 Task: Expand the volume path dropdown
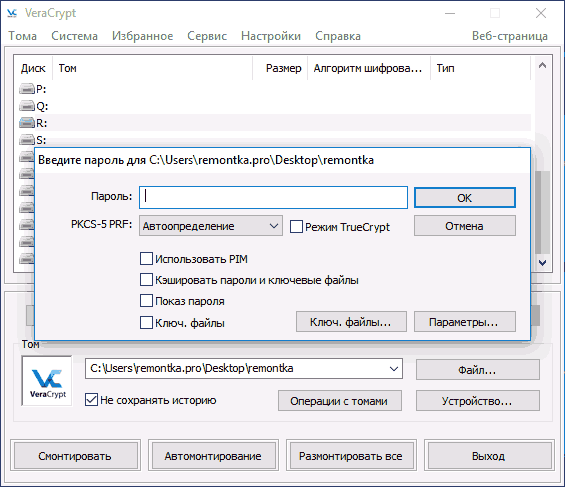click(x=393, y=369)
